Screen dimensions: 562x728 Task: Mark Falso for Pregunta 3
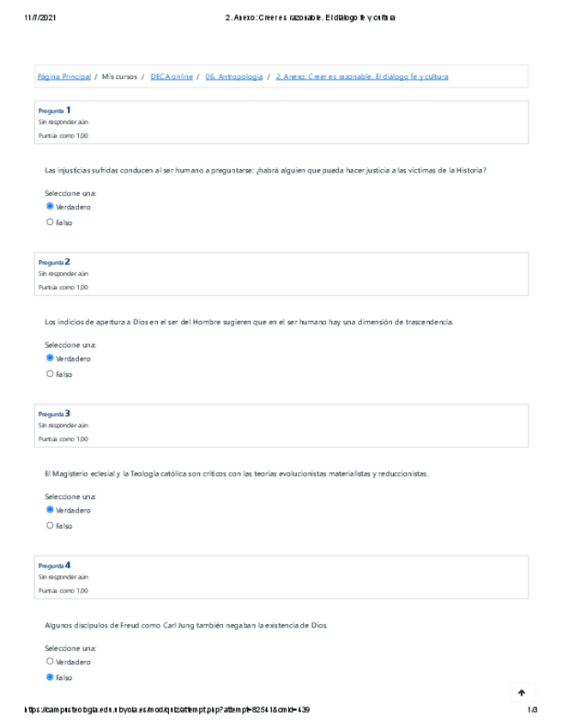50,525
